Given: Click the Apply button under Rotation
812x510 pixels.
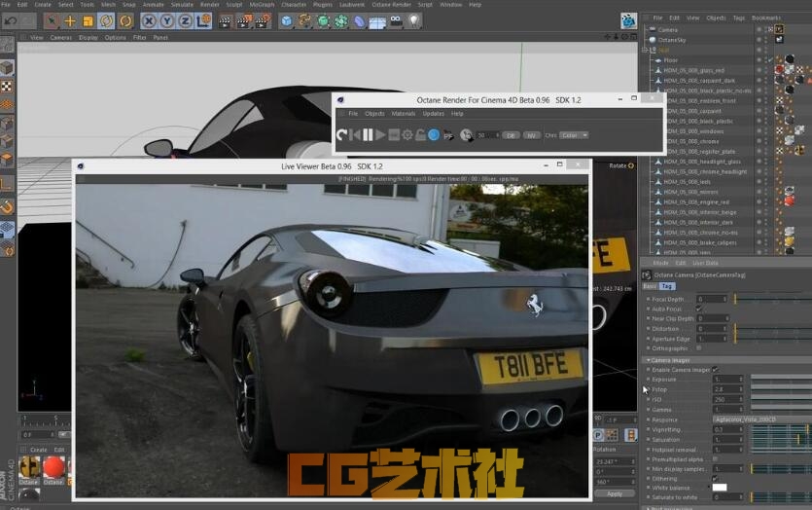Looking at the screenshot, I should (615, 493).
